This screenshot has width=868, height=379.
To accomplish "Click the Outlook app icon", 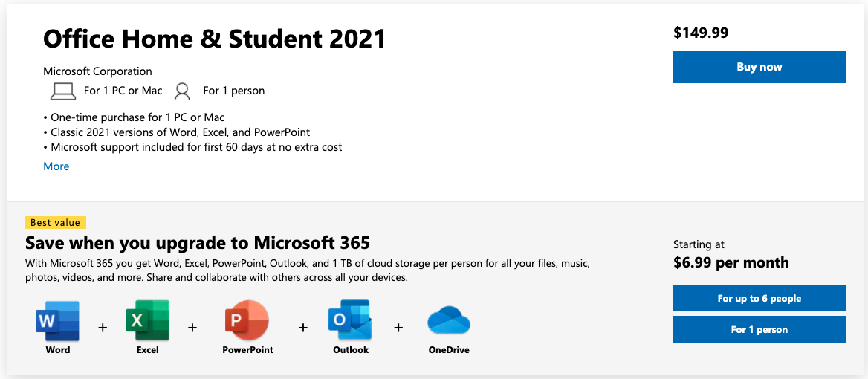I will [351, 321].
